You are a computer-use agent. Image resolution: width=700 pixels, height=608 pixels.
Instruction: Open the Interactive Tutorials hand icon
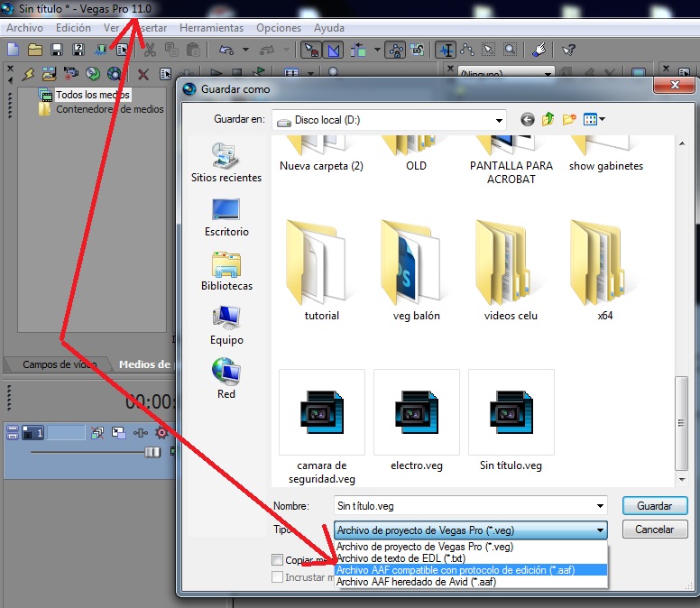tap(539, 50)
